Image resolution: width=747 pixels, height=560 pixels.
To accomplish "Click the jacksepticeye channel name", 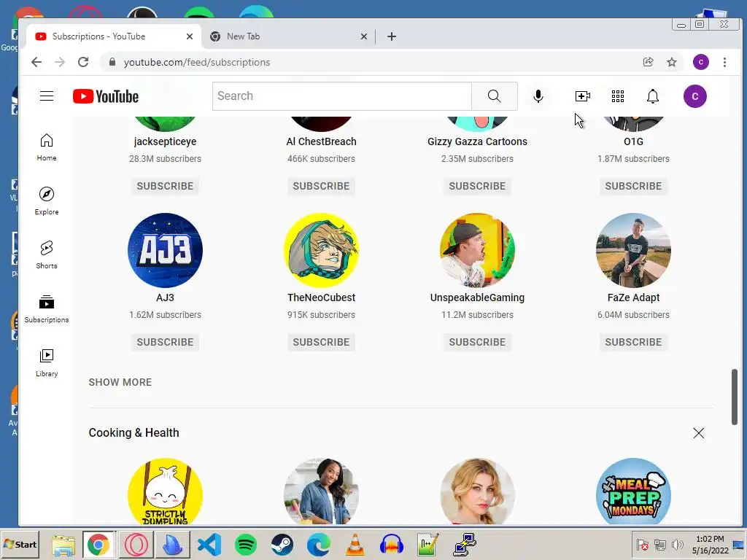I will pos(165,141).
